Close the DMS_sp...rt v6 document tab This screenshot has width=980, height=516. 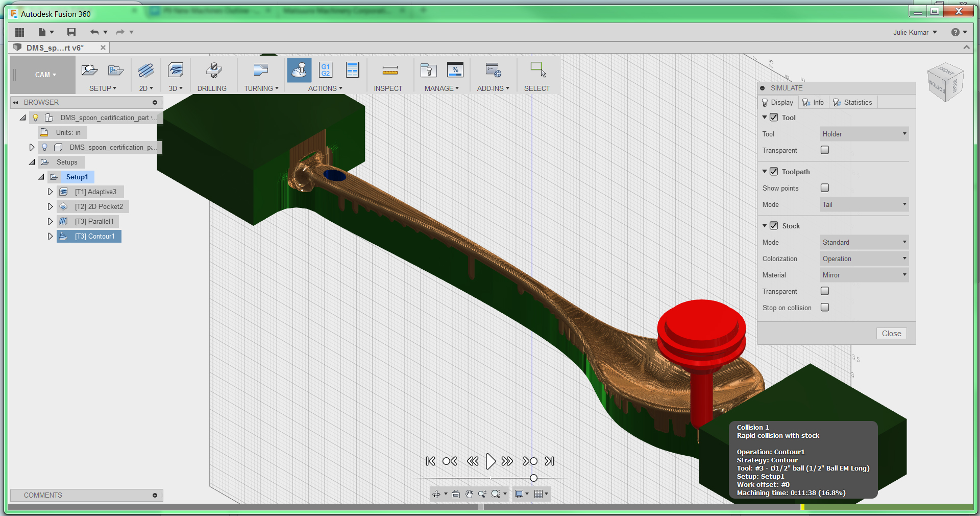[x=103, y=48]
